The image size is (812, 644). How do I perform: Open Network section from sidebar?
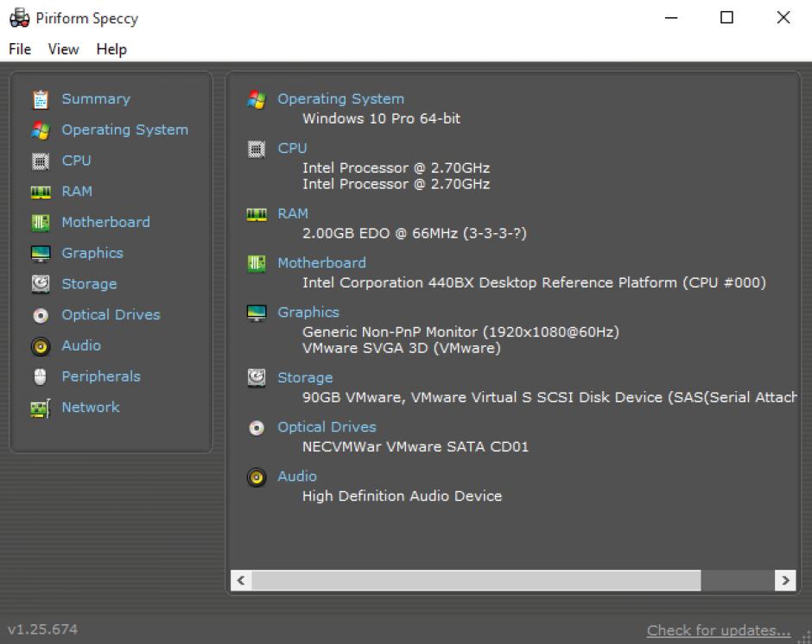click(91, 407)
